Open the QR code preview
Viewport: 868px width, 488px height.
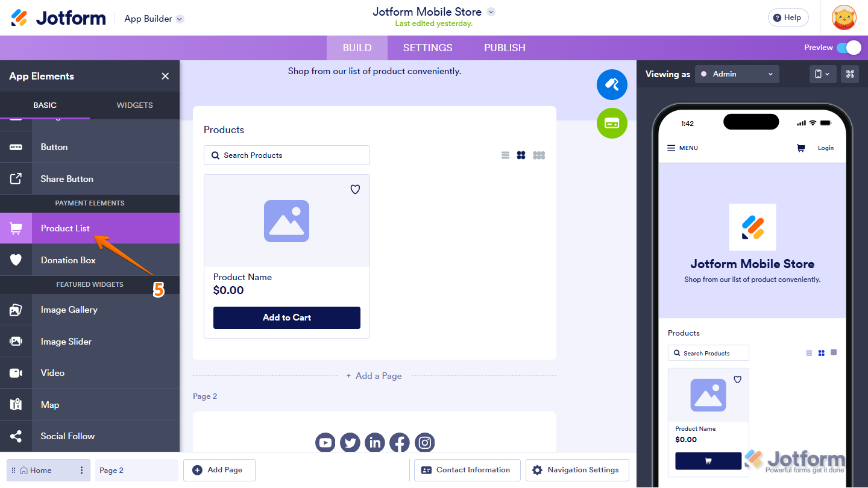850,74
